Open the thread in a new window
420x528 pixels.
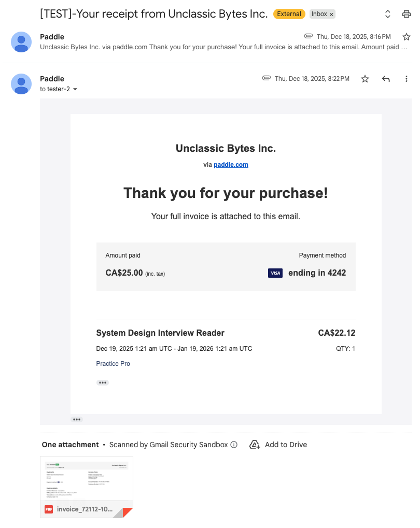387,14
